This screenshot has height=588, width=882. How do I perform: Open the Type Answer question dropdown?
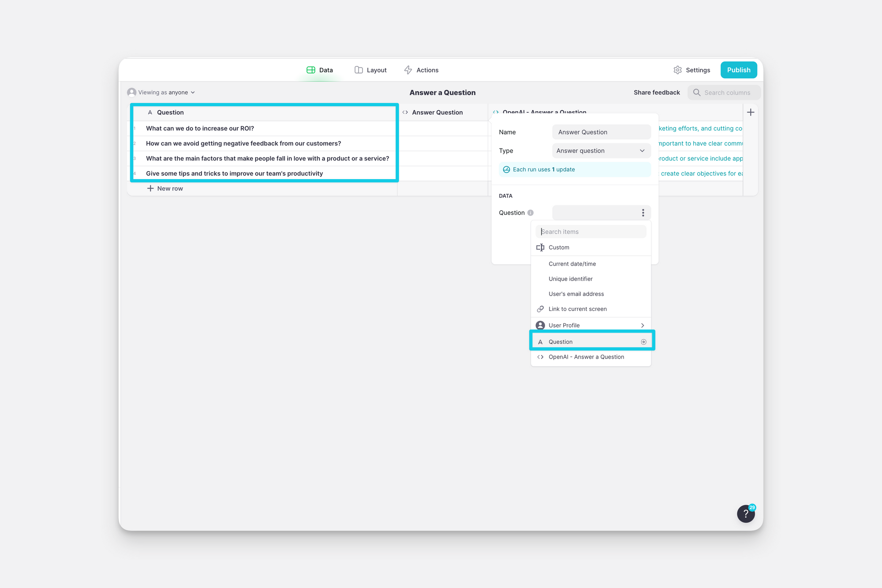pos(601,151)
